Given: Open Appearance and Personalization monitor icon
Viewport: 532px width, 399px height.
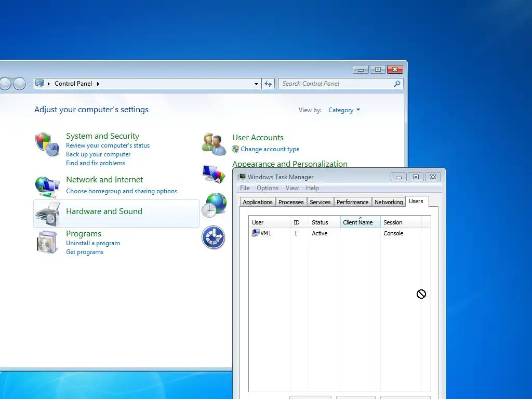Looking at the screenshot, I should click(214, 174).
